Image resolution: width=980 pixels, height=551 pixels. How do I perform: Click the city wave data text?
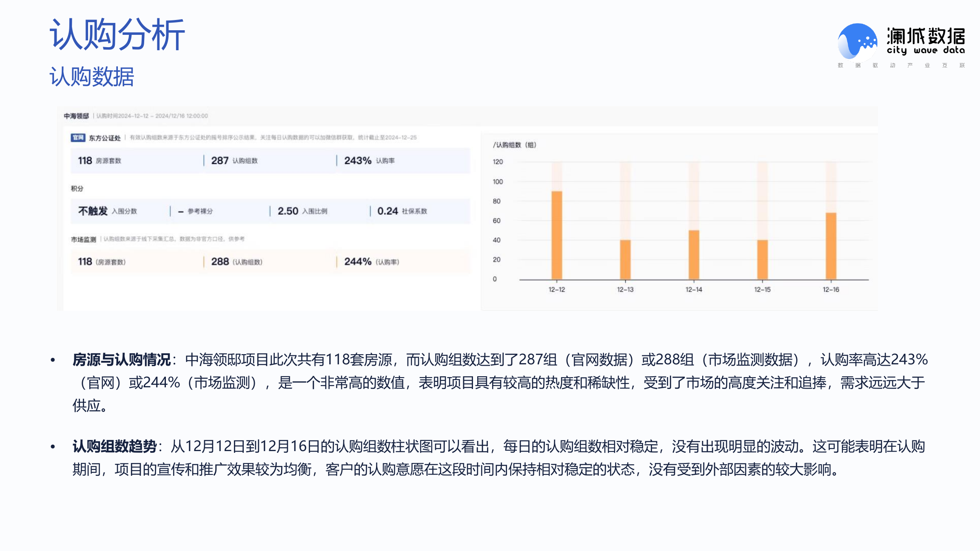(x=926, y=50)
